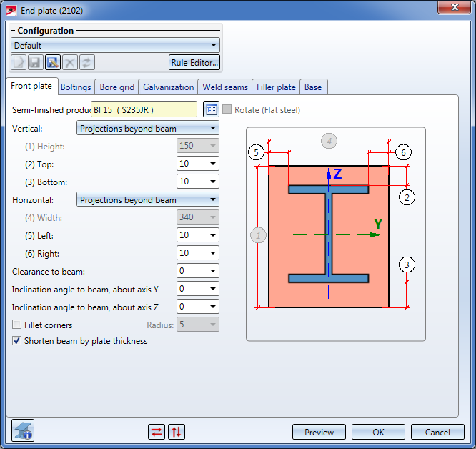Open the Default configuration dropdown
Image resolution: width=476 pixels, height=449 pixels.
click(x=115, y=46)
